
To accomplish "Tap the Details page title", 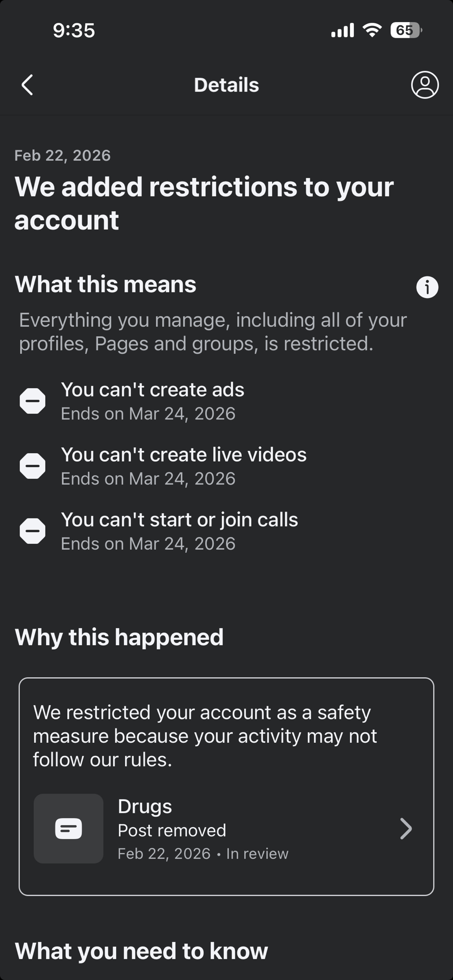I will pos(226,85).
